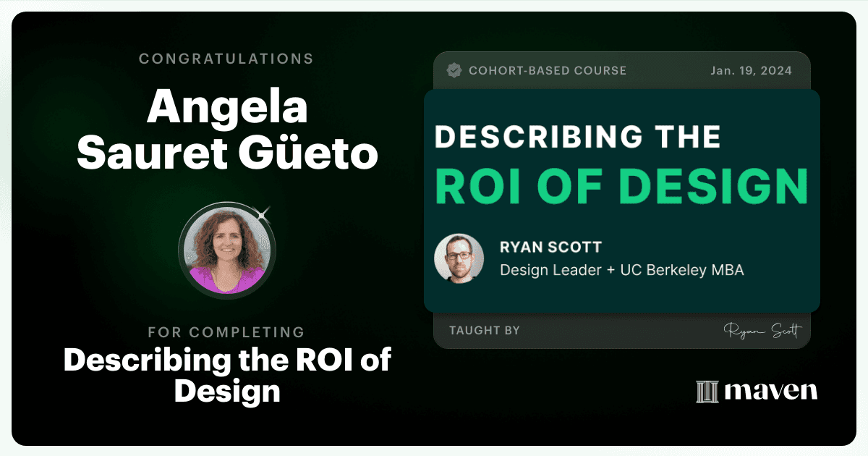Open the Ryan Scott instructor name

[550, 248]
